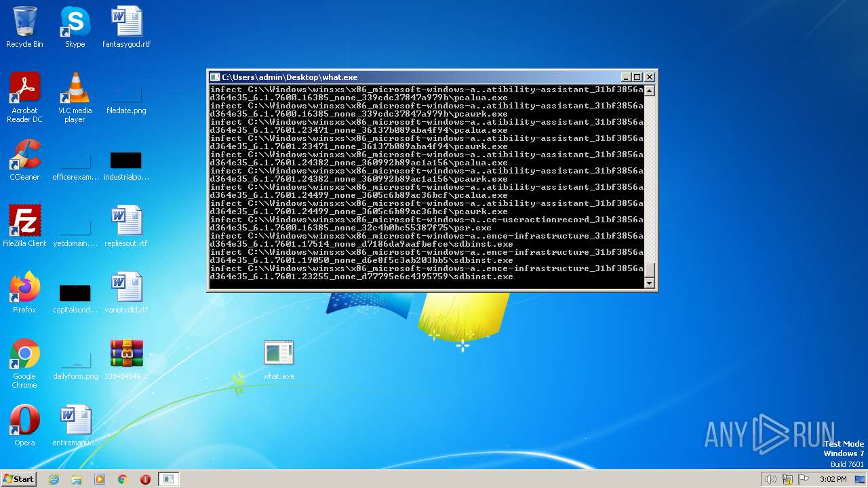The height and width of the screenshot is (488, 868).
Task: Click Show desktop button in tray
Action: [861, 479]
